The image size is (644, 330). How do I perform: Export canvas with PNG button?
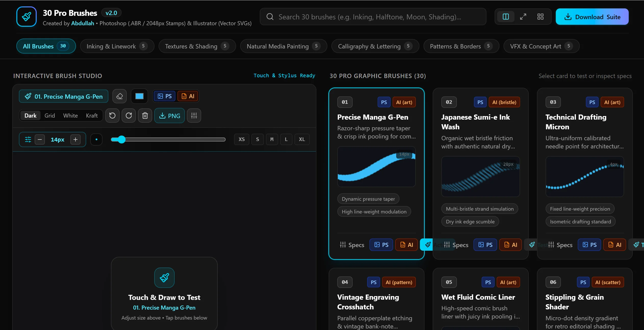pyautogui.click(x=170, y=116)
